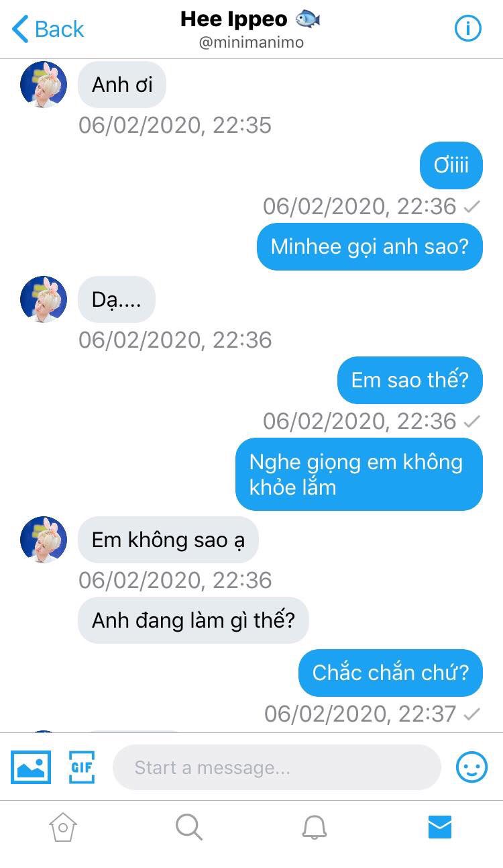Viewport: 503px width, 868px height.
Task: Select the Messages envelope tab
Action: pyautogui.click(x=440, y=827)
